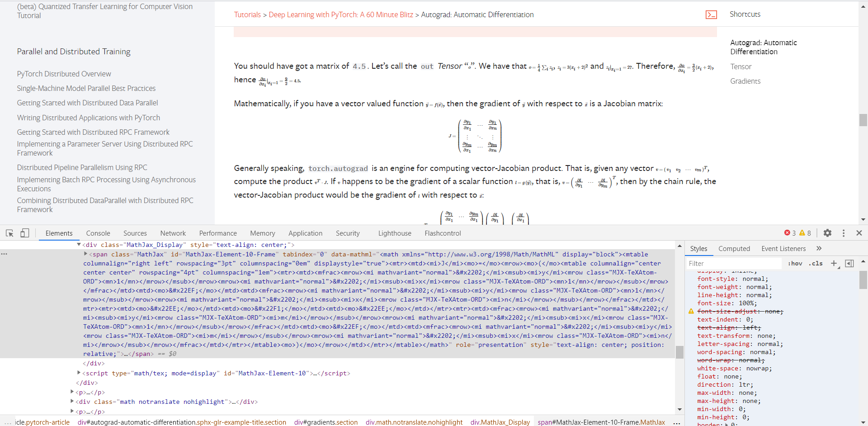Open the Lighthouse tab
Screen dimensions: 868x426
pos(395,233)
